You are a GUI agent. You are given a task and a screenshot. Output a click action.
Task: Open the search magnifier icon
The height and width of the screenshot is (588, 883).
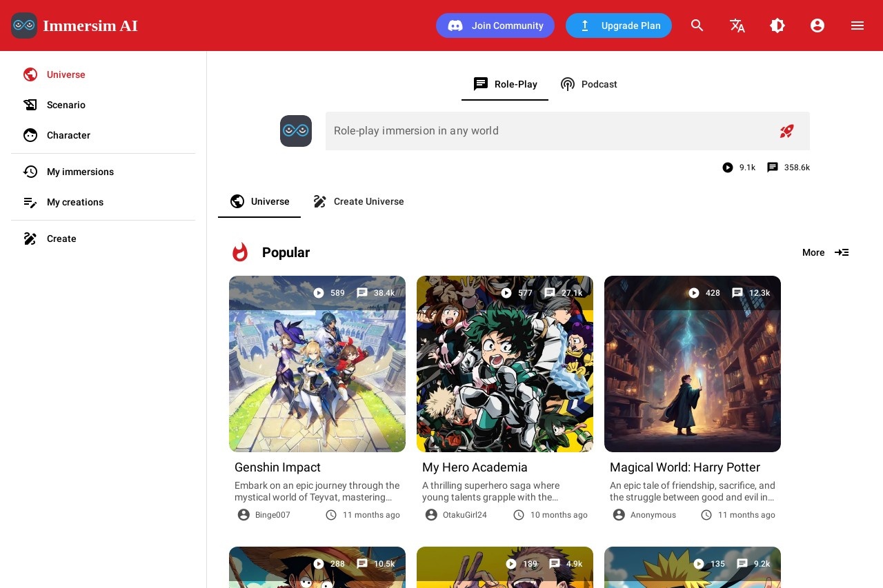click(x=697, y=26)
